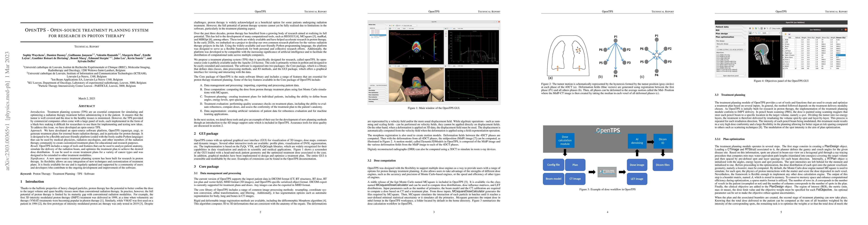Click the Dose calculation module box
The height and width of the screenshot is (225, 868).
coord(565,141)
